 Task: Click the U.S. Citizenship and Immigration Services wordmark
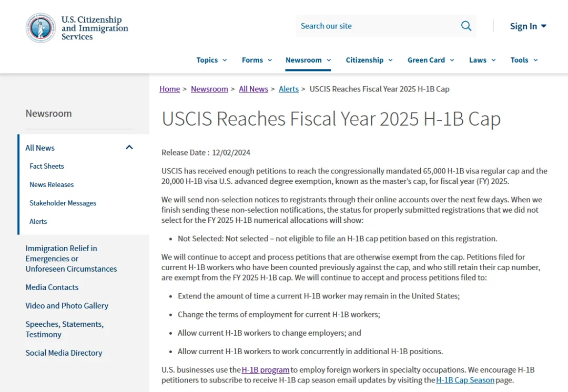(95, 28)
